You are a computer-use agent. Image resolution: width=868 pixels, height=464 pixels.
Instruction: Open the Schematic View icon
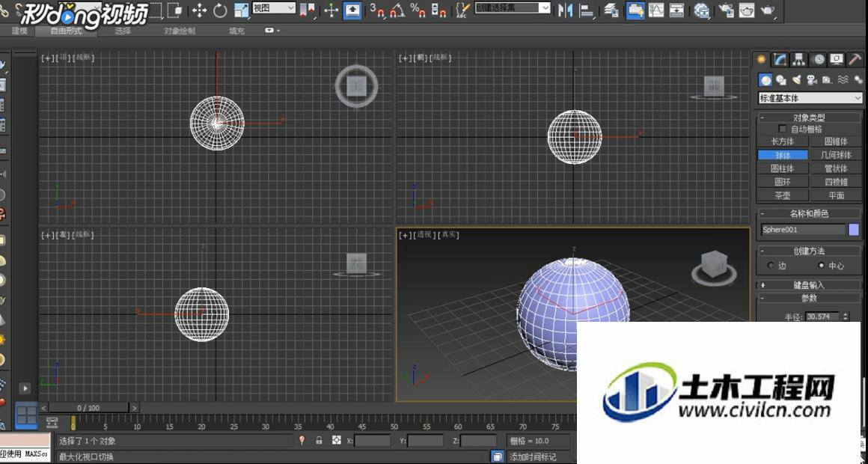pos(676,10)
